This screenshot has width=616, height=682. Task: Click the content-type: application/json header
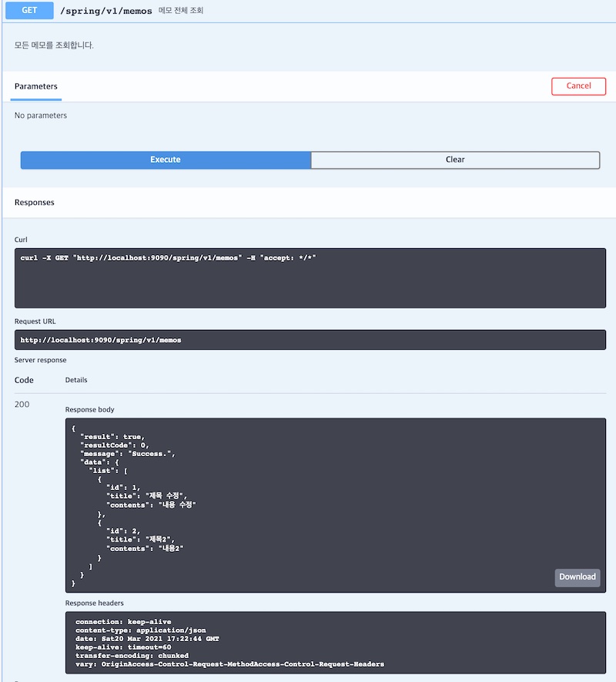tap(140, 630)
